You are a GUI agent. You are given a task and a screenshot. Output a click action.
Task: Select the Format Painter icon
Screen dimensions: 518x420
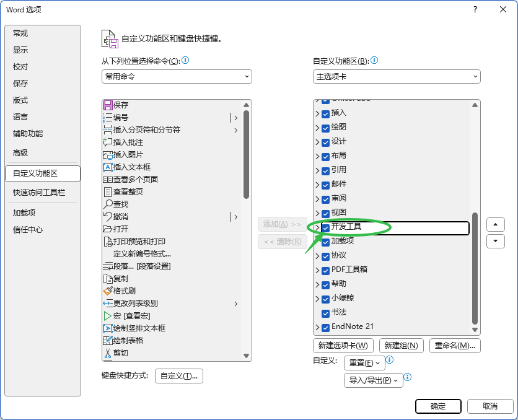(x=108, y=291)
